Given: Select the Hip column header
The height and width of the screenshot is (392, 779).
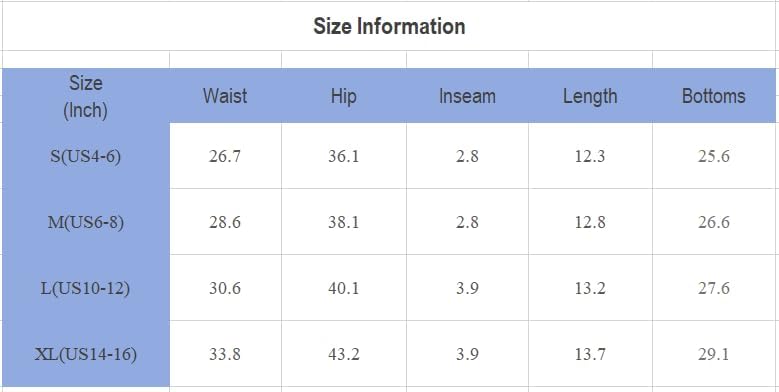Looking at the screenshot, I should pos(344,96).
